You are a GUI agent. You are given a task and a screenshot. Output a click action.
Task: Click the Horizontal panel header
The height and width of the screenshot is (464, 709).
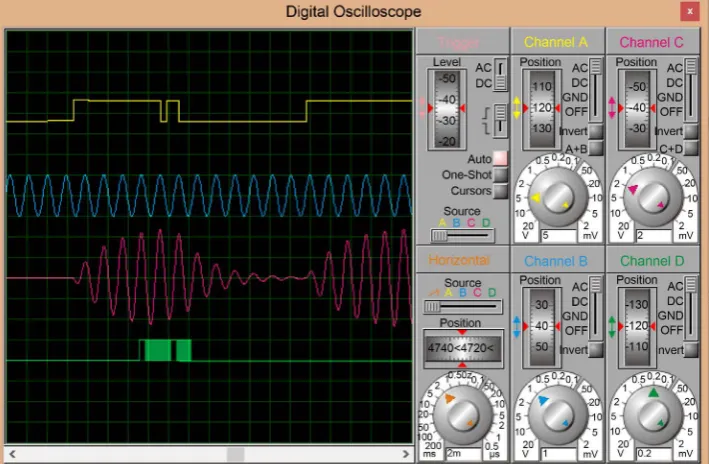coord(462,260)
